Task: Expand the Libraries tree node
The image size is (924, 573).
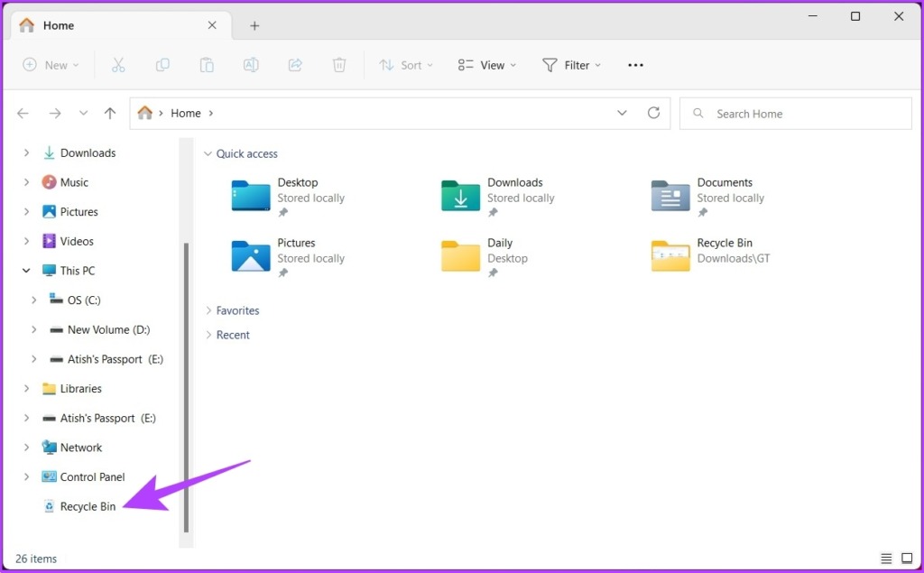Action: pyautogui.click(x=26, y=389)
